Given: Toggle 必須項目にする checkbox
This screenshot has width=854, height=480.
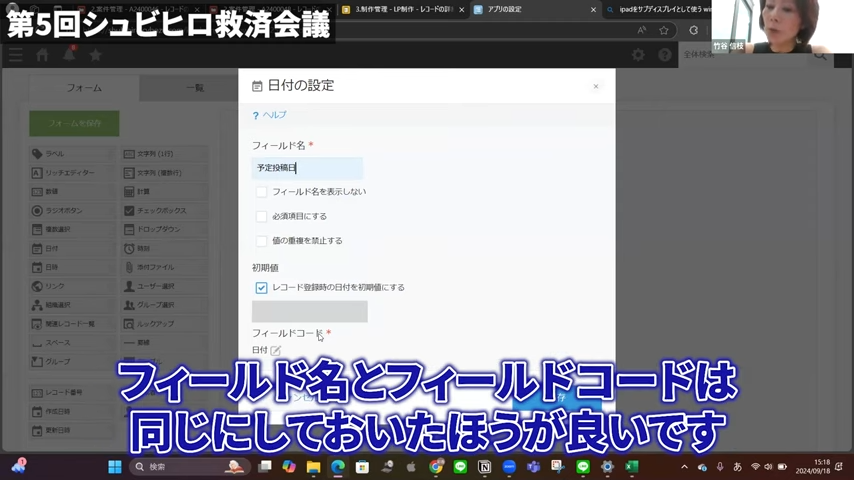Looking at the screenshot, I should tap(261, 216).
